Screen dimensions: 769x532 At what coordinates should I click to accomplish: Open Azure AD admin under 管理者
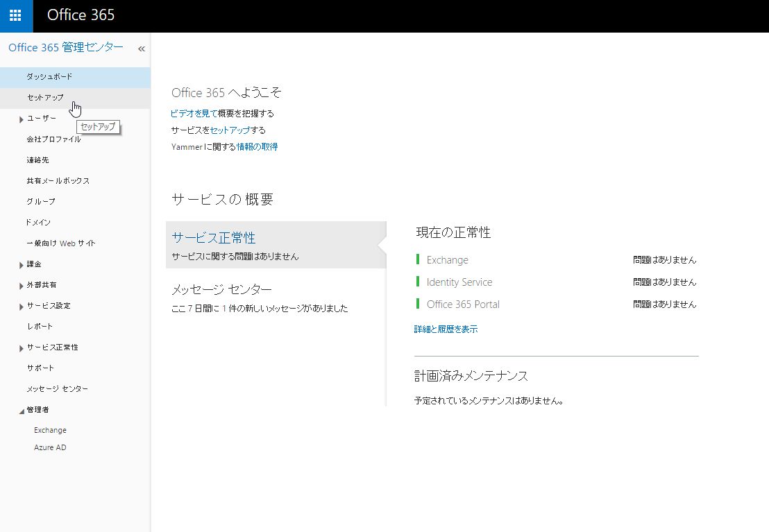(x=50, y=447)
